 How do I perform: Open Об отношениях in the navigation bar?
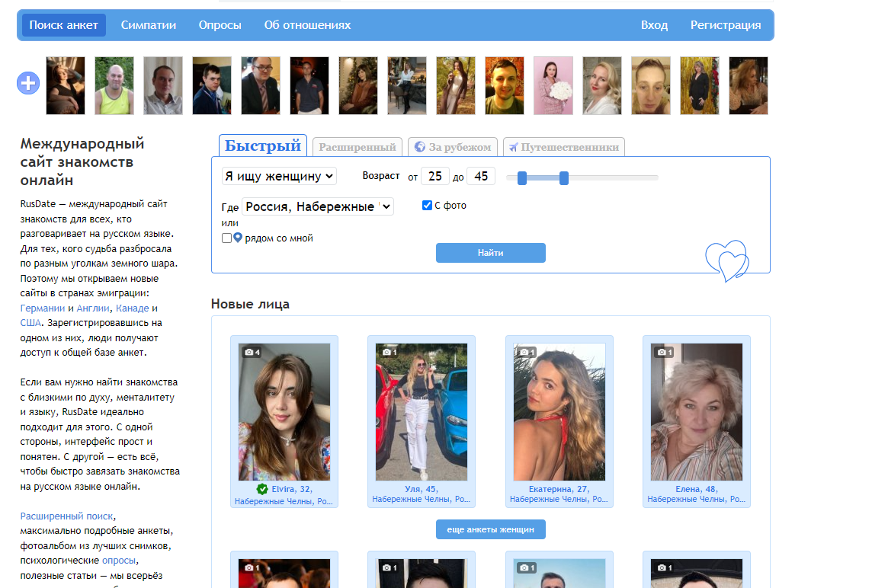click(x=307, y=25)
